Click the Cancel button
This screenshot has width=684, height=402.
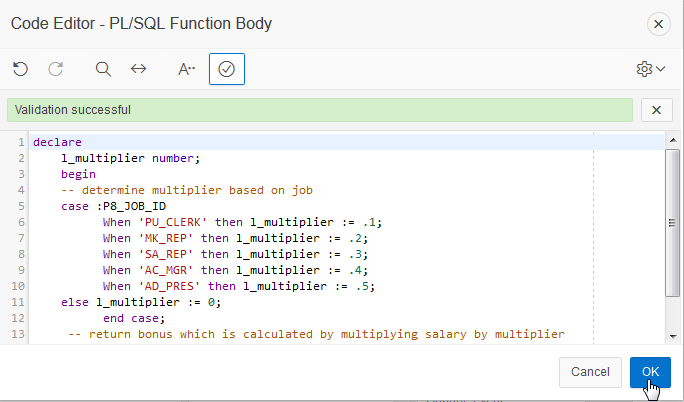pos(590,372)
